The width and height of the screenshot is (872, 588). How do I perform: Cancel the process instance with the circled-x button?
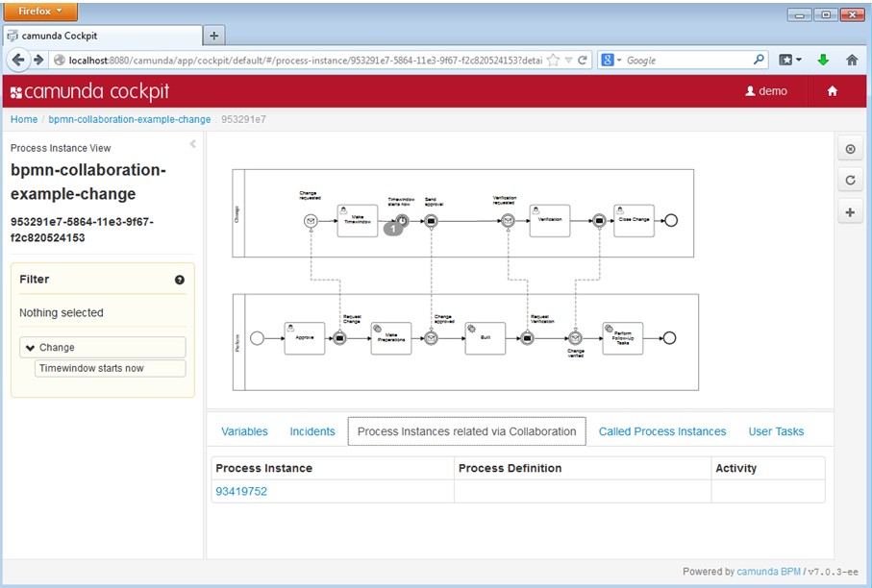click(x=850, y=149)
